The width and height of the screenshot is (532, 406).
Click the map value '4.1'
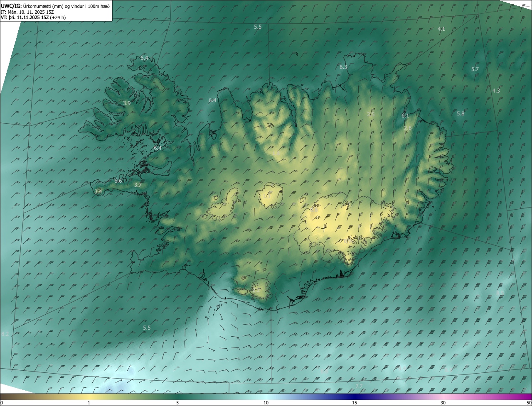click(441, 29)
